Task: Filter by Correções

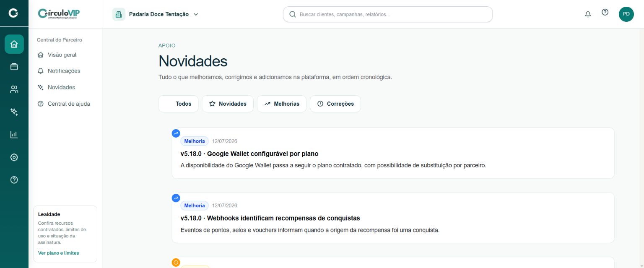Action: 335,104
